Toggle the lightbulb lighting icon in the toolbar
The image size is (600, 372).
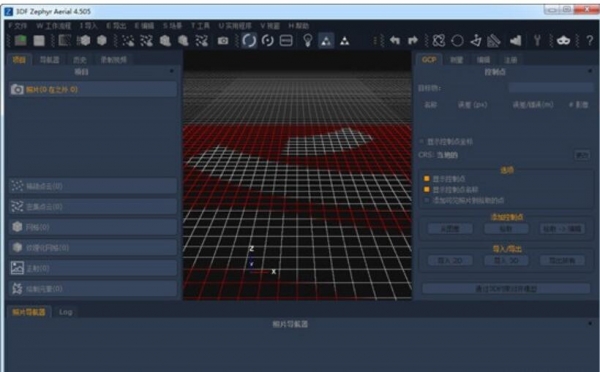click(x=308, y=41)
